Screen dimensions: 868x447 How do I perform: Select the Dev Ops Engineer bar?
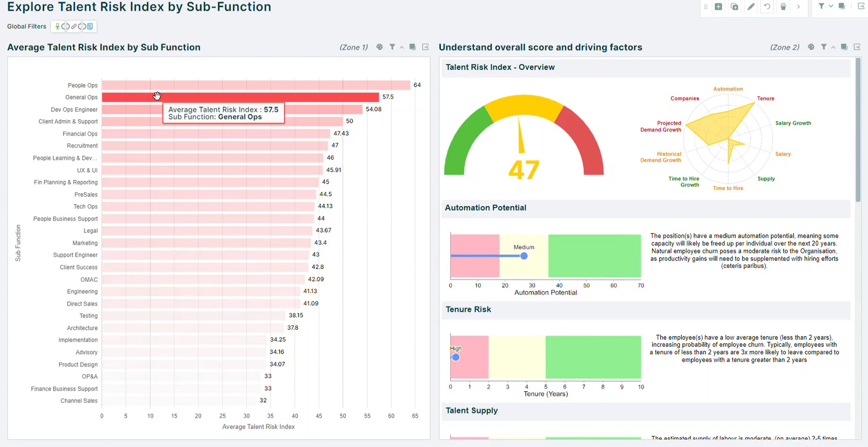(x=232, y=109)
